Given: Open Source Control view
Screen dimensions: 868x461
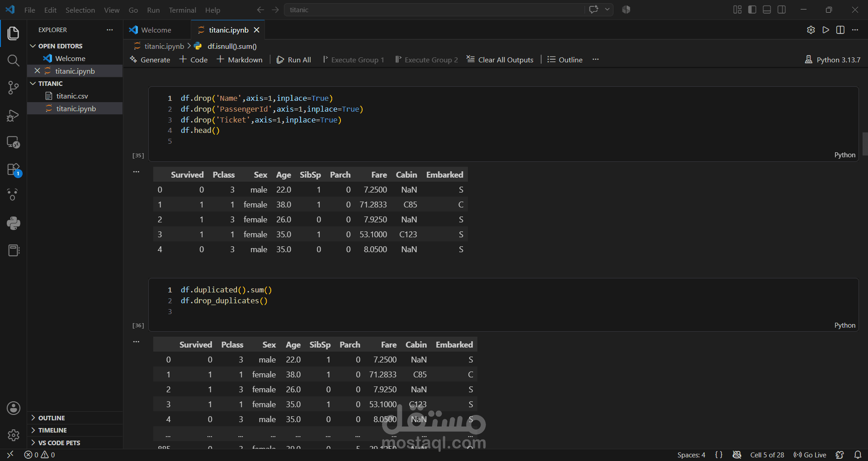Looking at the screenshot, I should click(x=14, y=88).
